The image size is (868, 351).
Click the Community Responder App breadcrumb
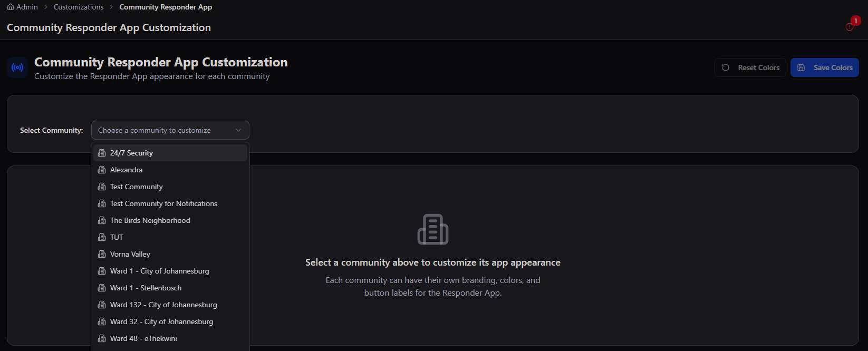click(x=166, y=7)
